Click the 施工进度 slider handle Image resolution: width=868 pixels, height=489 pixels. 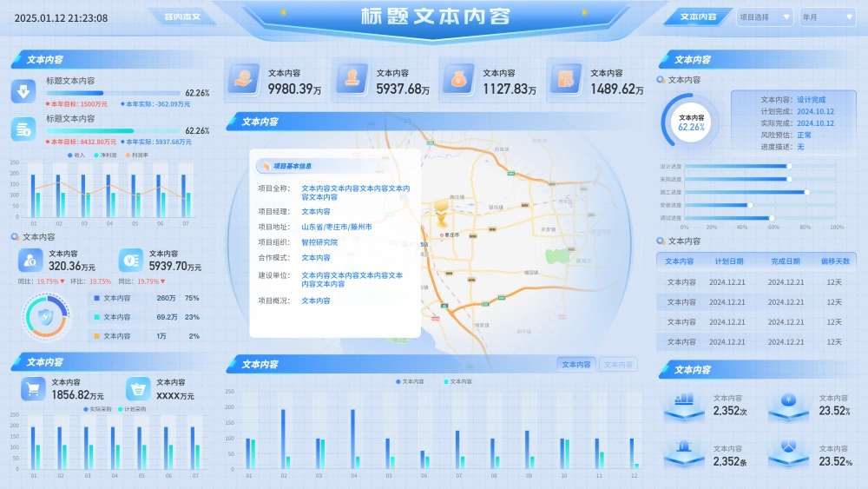(x=807, y=192)
